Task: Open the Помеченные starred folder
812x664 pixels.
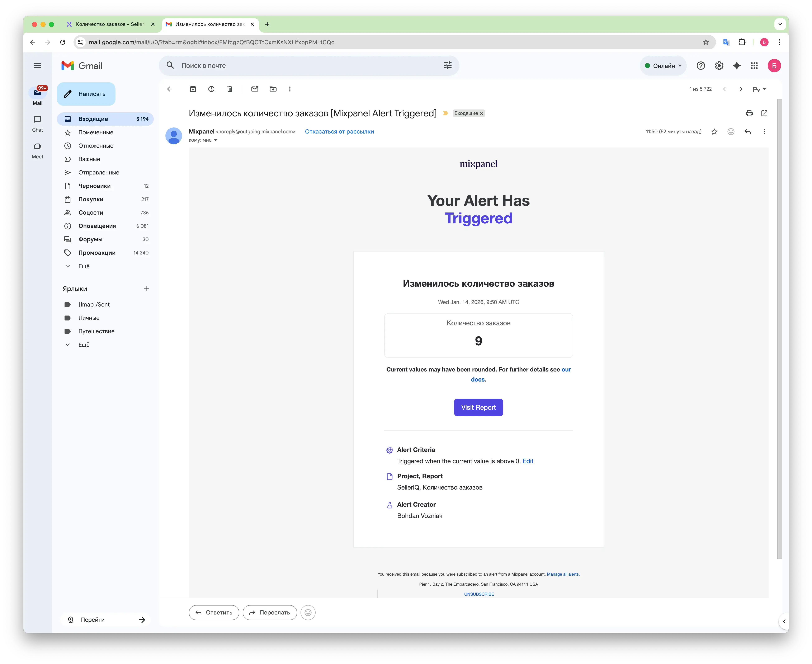Action: [x=105, y=132]
